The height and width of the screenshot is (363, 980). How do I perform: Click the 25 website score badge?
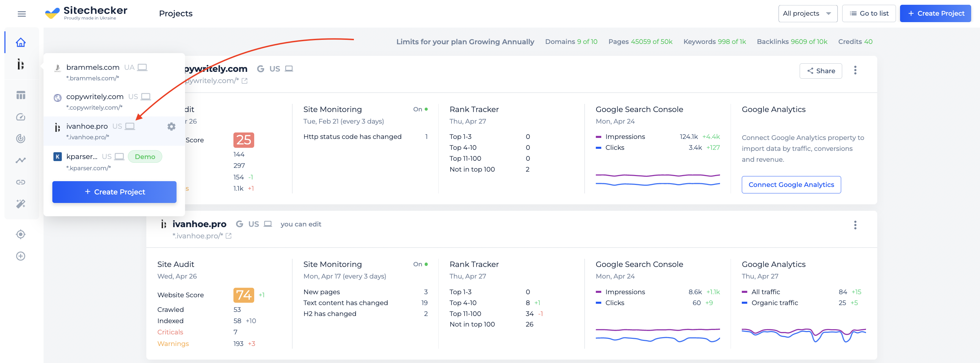[x=244, y=140]
